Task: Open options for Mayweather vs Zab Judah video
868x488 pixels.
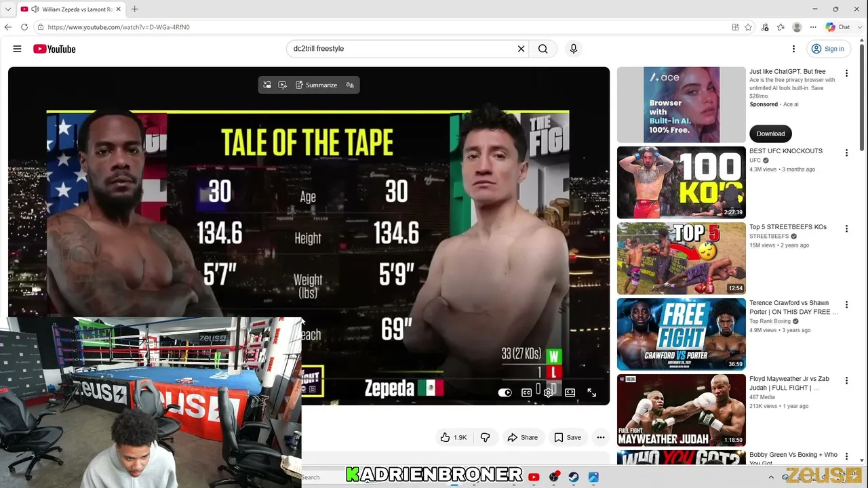Action: tap(846, 381)
